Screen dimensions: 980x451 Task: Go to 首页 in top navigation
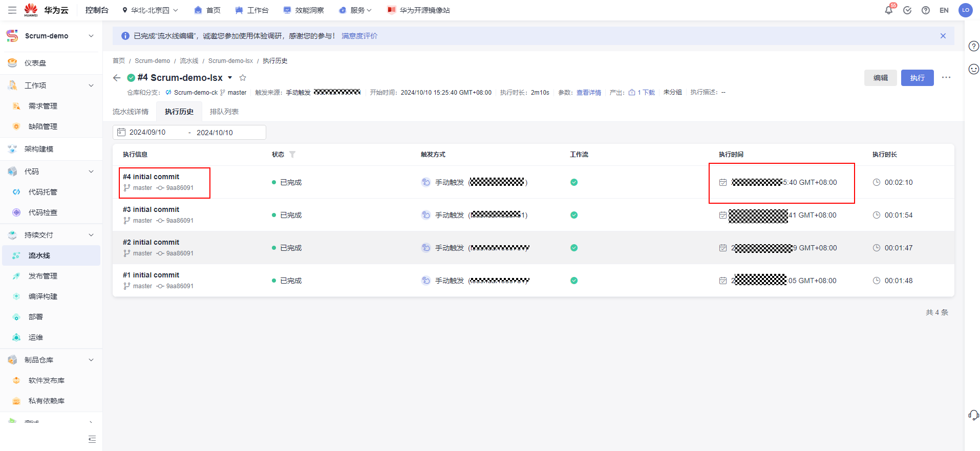point(208,10)
